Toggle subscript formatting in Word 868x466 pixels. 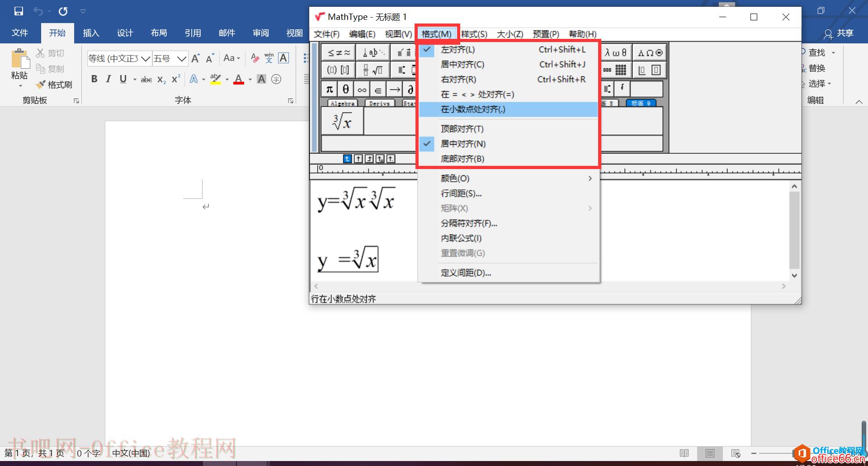tap(161, 79)
